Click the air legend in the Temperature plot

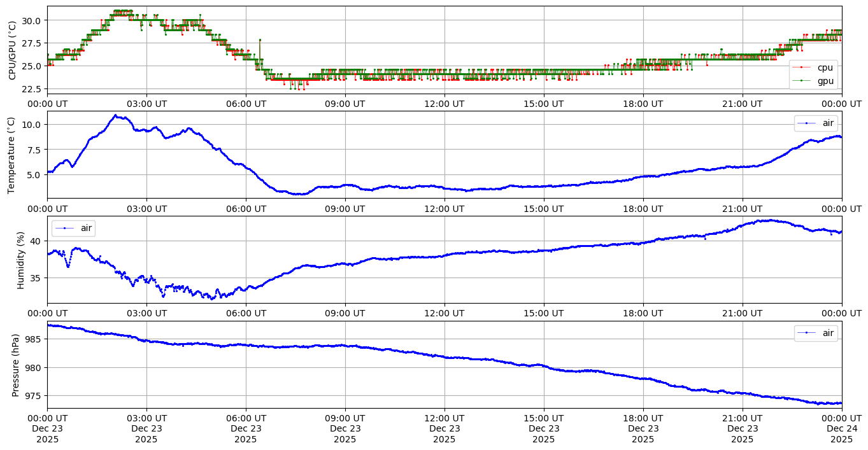tap(815, 123)
